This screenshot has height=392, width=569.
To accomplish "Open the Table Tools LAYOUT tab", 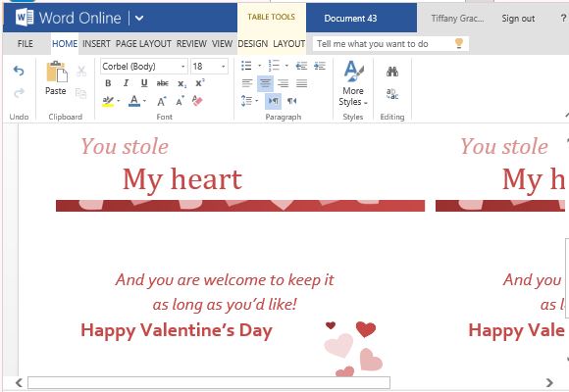I will [x=288, y=44].
